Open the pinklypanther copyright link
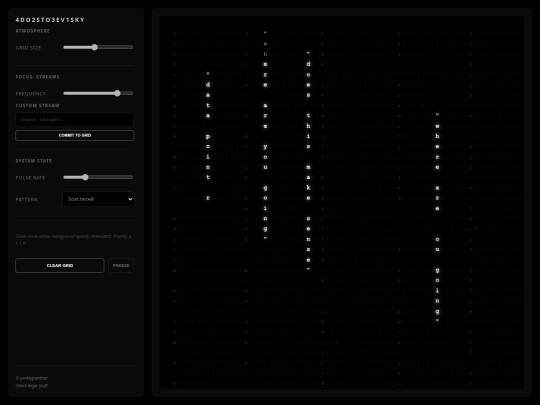Viewport: 540px width, 405px height. [x=32, y=378]
